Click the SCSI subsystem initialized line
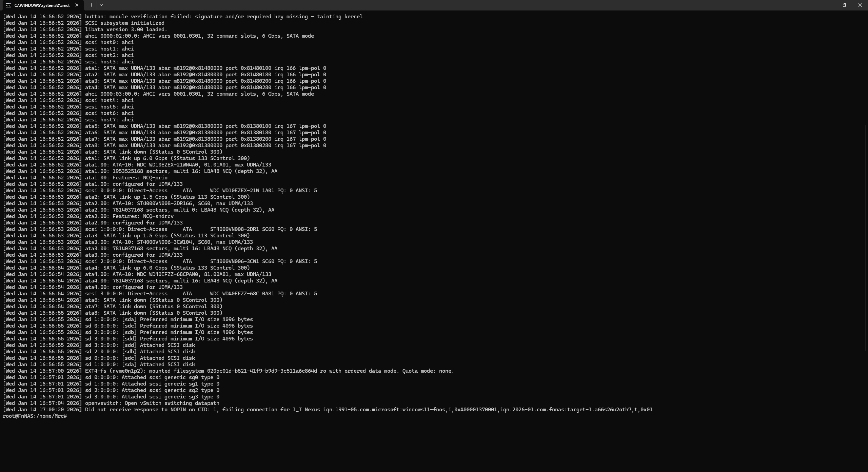 click(x=124, y=23)
